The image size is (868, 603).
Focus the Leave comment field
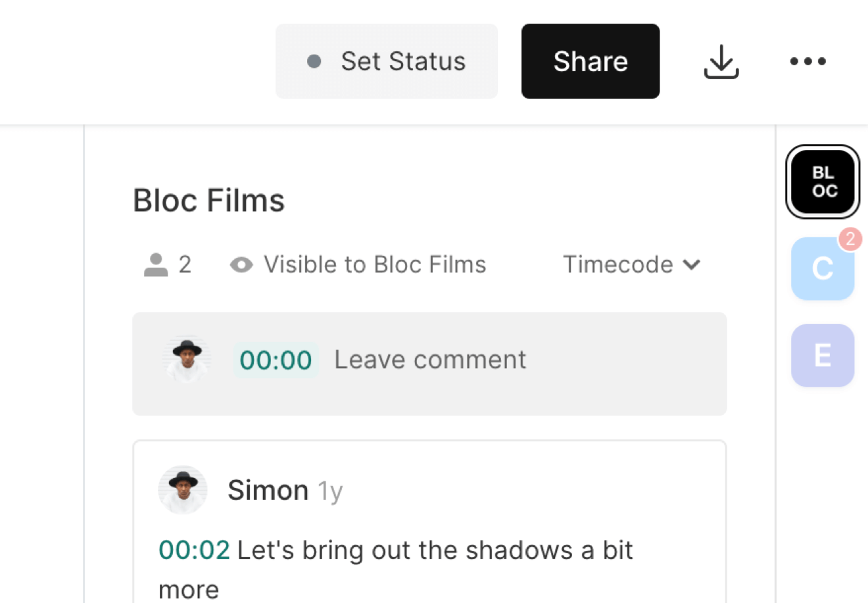pyautogui.click(x=430, y=360)
